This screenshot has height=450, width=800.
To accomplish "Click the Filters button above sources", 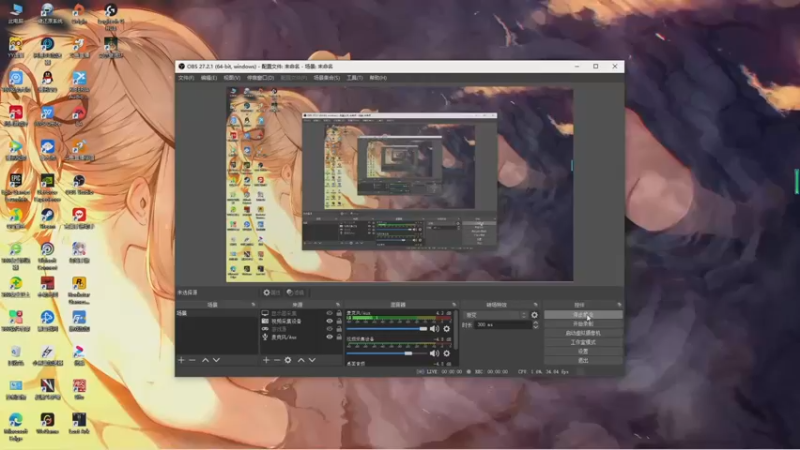I will [295, 293].
